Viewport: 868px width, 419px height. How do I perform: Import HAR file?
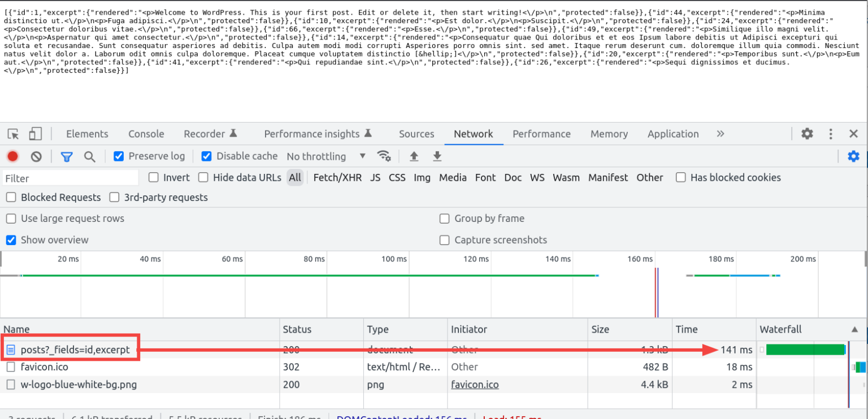pyautogui.click(x=414, y=156)
